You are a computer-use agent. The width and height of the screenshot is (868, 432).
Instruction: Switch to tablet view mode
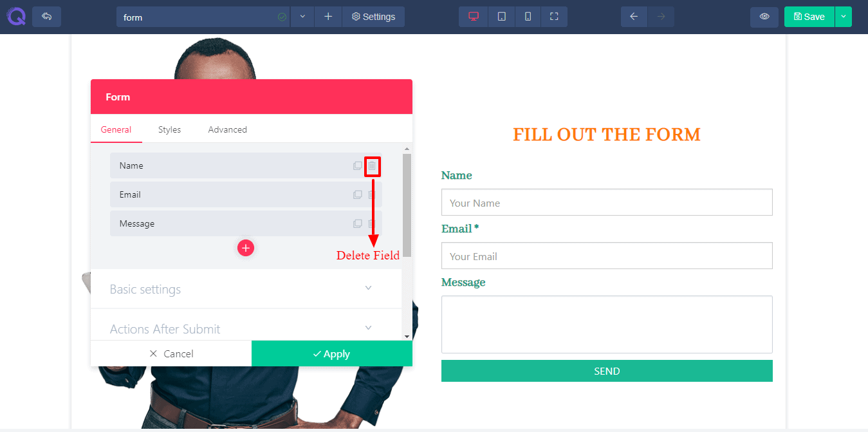(x=501, y=17)
